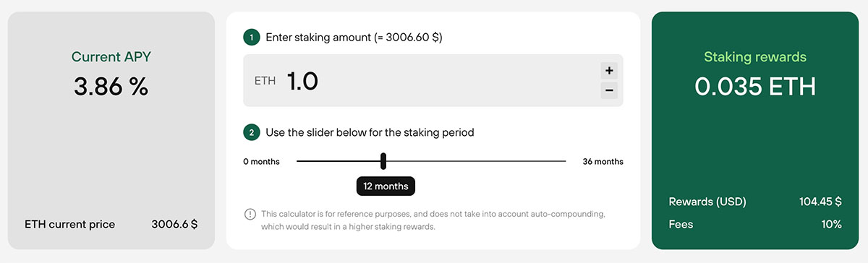Click the ETH staking amount input field
This screenshot has width=868, height=263.
[x=433, y=81]
